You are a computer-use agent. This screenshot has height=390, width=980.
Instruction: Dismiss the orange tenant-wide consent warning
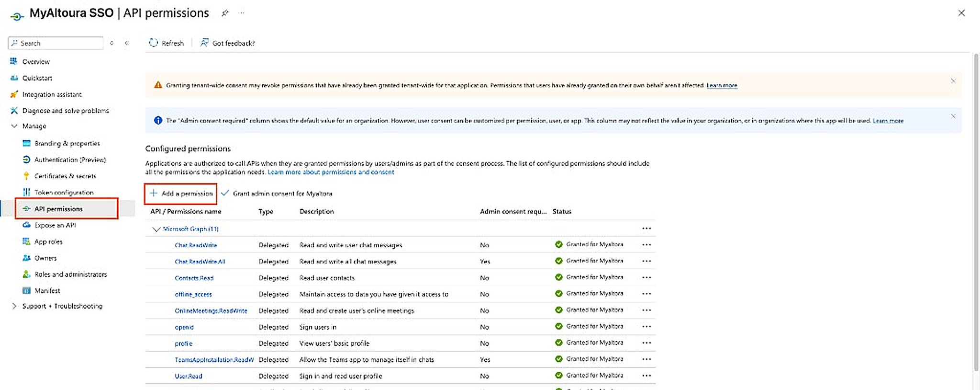tap(953, 80)
